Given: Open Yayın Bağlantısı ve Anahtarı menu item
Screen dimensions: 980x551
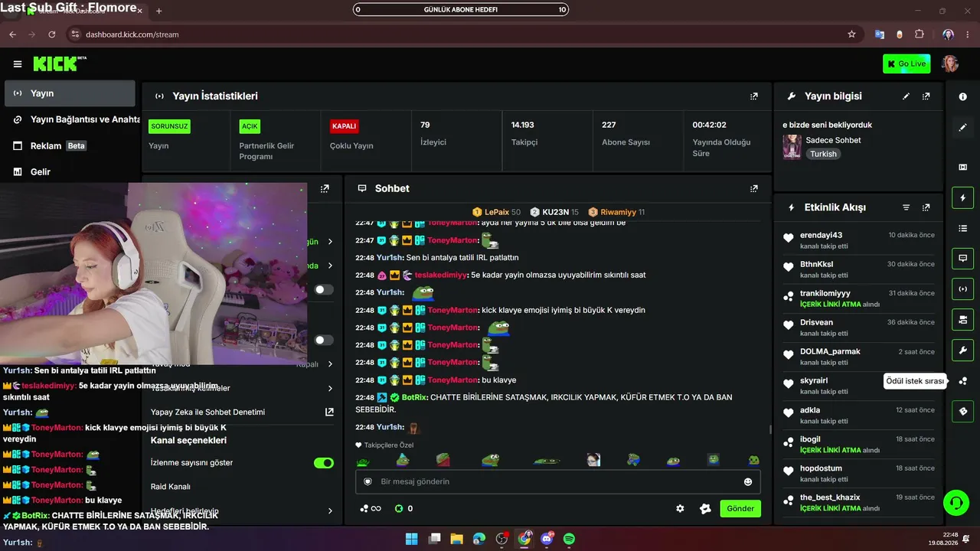Looking at the screenshot, I should [75, 119].
